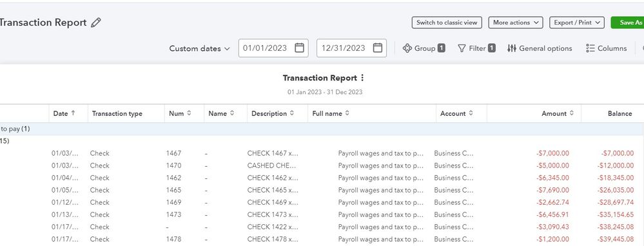Select check number 1470 cell
The height and width of the screenshot is (246, 644).
(x=174, y=166)
